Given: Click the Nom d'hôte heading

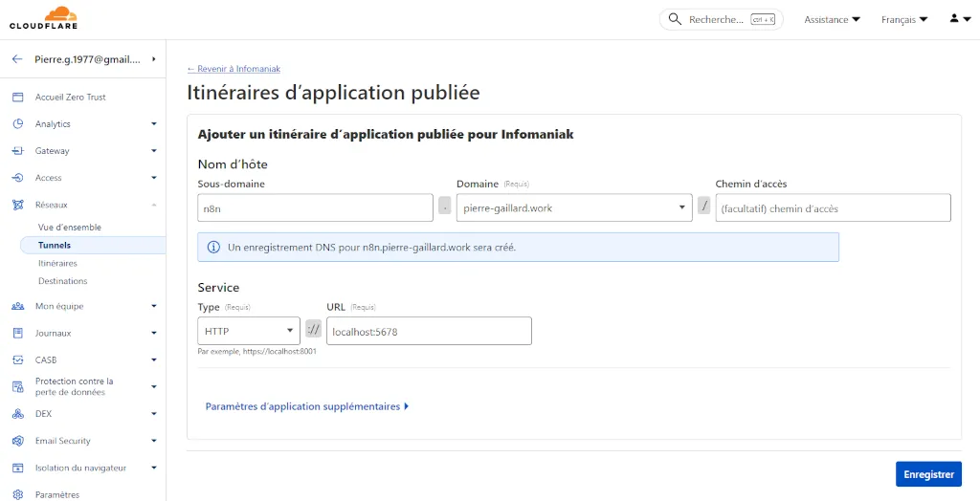Looking at the screenshot, I should pos(233,164).
